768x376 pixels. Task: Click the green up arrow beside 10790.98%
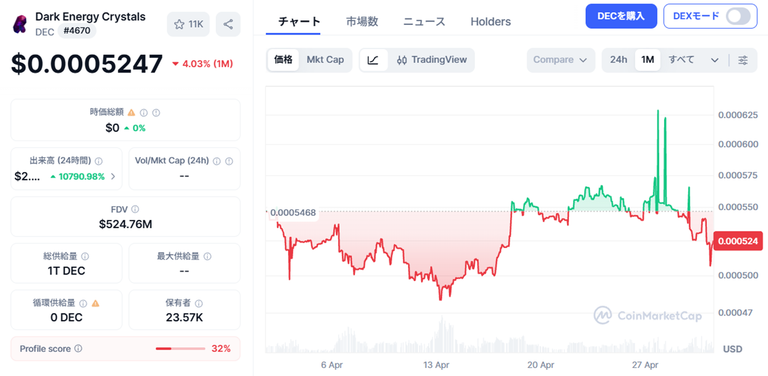53,177
